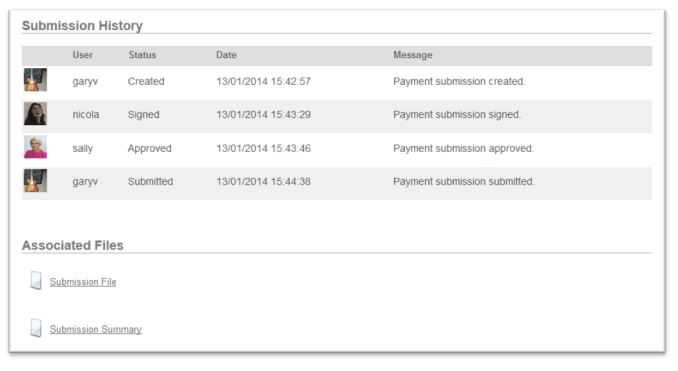Select the Submitted status cell
Screen dimensions: 678x371
(x=150, y=182)
